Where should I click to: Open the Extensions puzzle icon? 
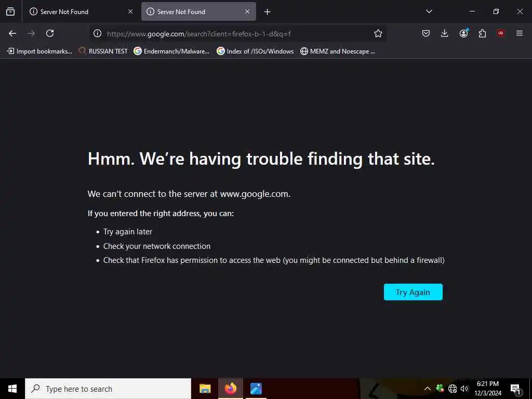click(482, 33)
